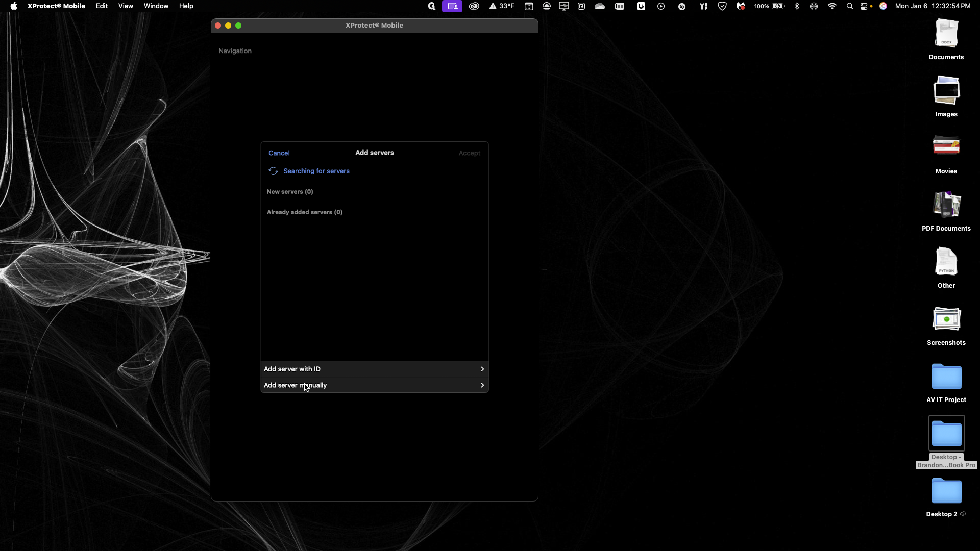The image size is (980, 551).
Task: Close the XProtect Mobile window
Action: [218, 26]
